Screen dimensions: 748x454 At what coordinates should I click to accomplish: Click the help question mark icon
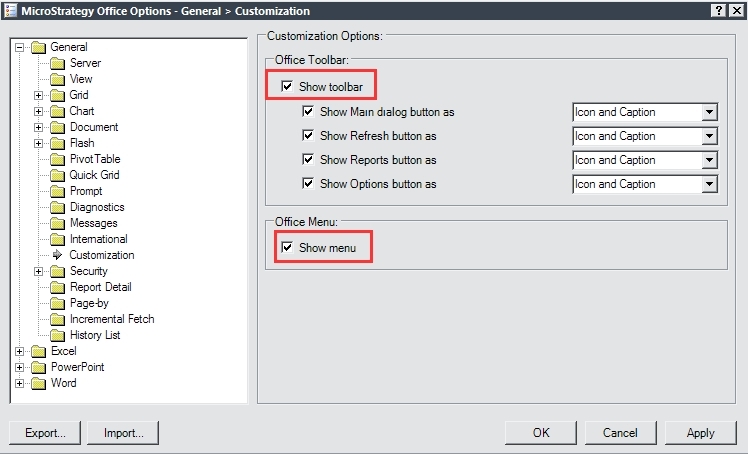click(718, 10)
